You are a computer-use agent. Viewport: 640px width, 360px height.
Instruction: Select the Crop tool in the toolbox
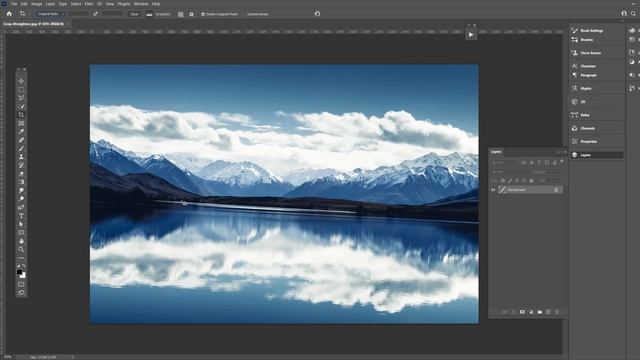(x=21, y=115)
